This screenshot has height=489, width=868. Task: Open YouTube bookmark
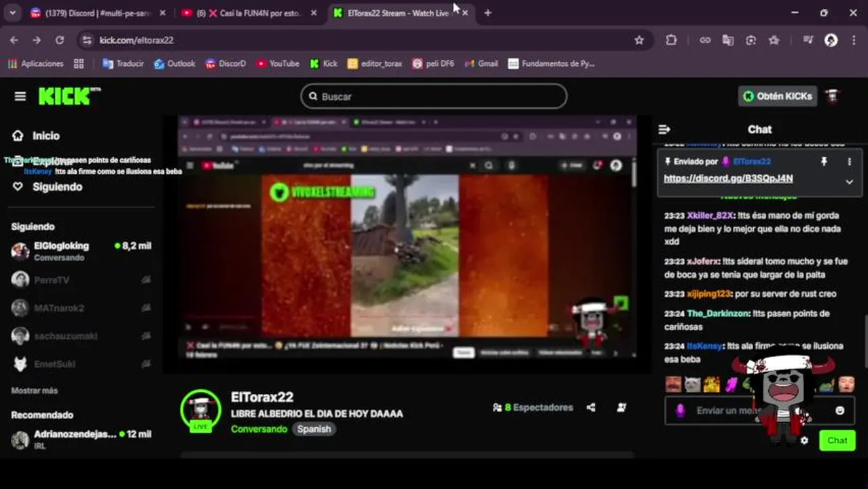(x=278, y=63)
